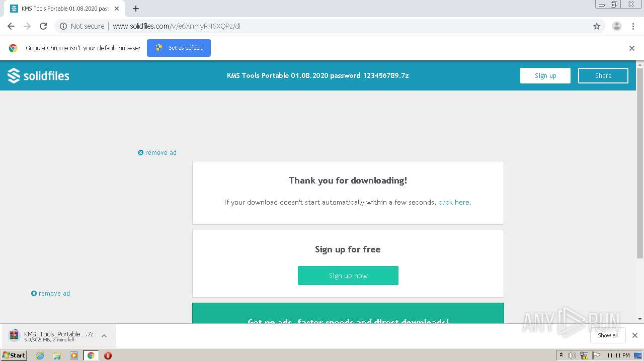Open the KMS_Tools_Portable download item
The width and height of the screenshot is (644, 362).
click(51, 336)
